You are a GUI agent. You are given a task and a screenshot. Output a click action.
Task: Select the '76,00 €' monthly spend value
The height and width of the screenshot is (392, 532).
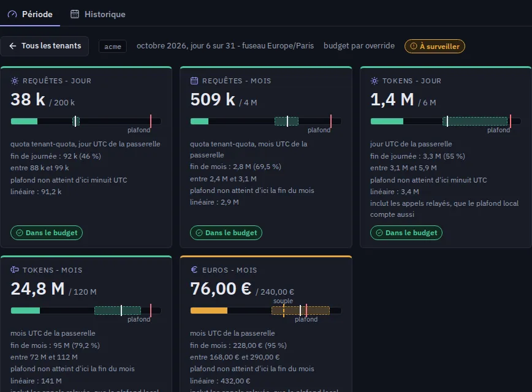(x=221, y=288)
